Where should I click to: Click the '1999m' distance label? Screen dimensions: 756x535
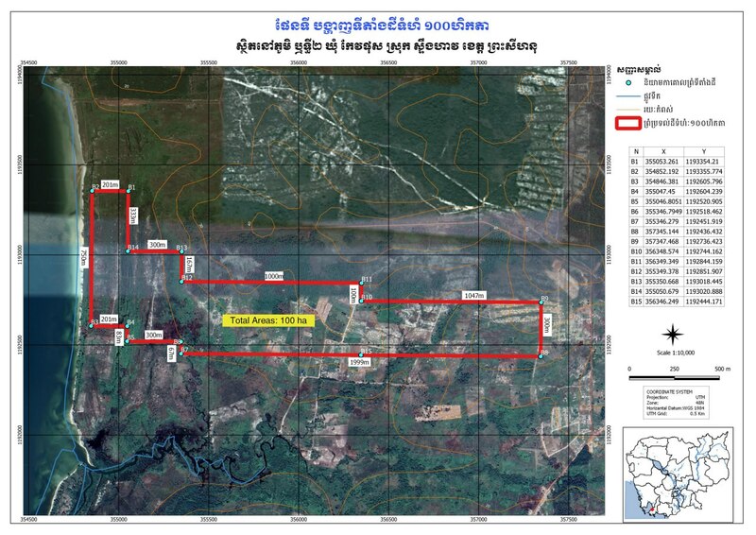click(x=359, y=362)
